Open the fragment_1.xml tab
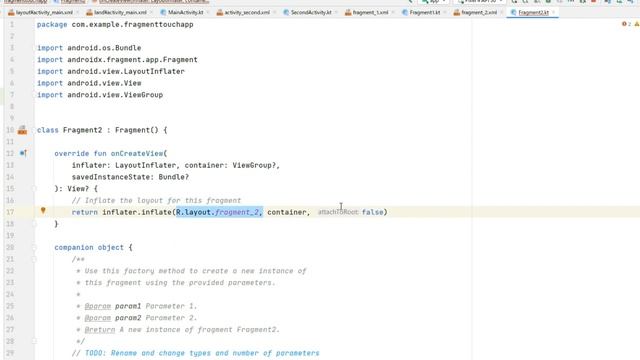 click(x=371, y=13)
